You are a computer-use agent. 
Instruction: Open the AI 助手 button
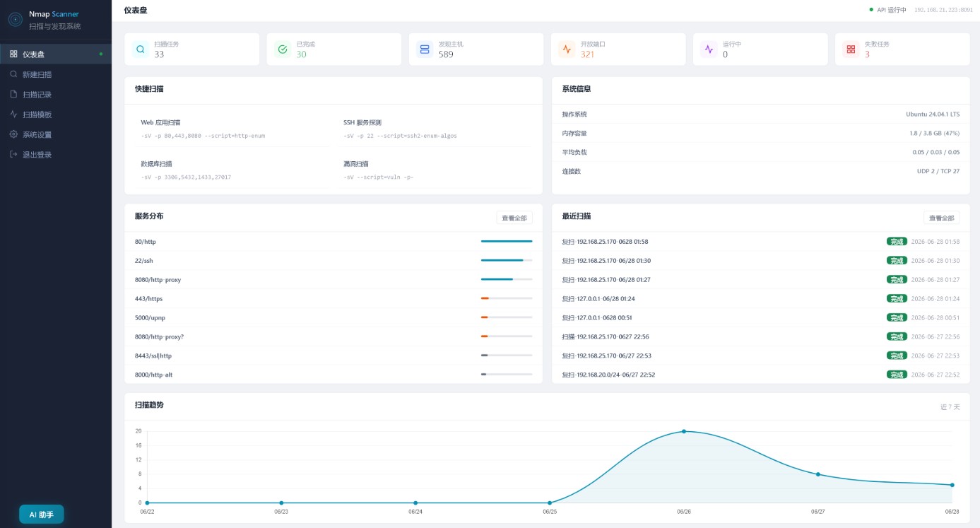tap(42, 515)
